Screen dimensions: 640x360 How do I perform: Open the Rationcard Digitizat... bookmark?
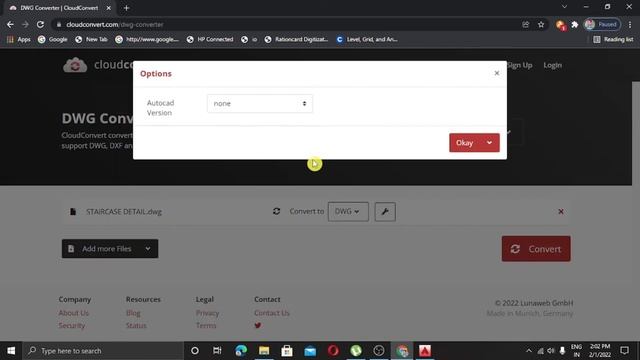pyautogui.click(x=296, y=39)
